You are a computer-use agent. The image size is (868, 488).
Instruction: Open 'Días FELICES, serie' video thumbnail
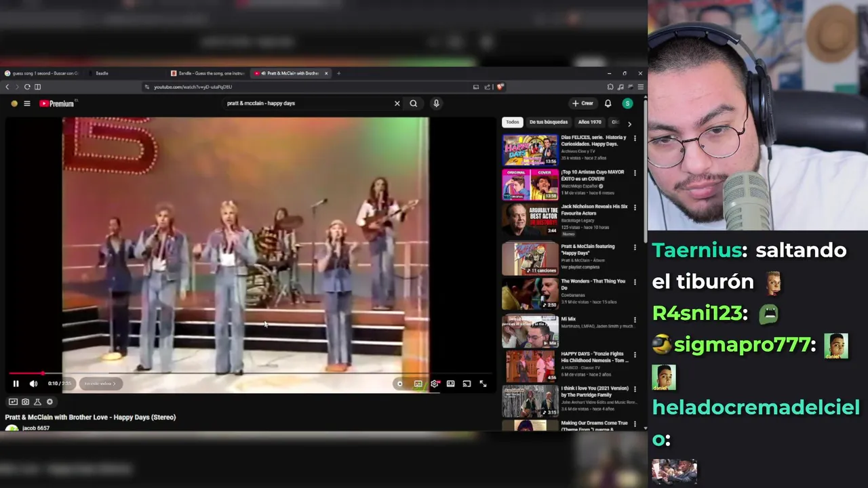[x=530, y=150]
